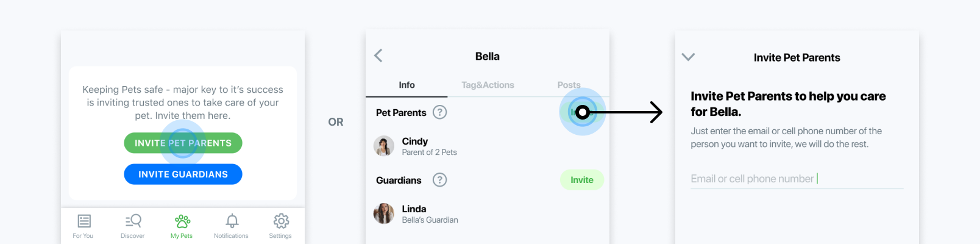The image size is (980, 244).
Task: Go back using Bella's back arrow
Action: (x=378, y=56)
